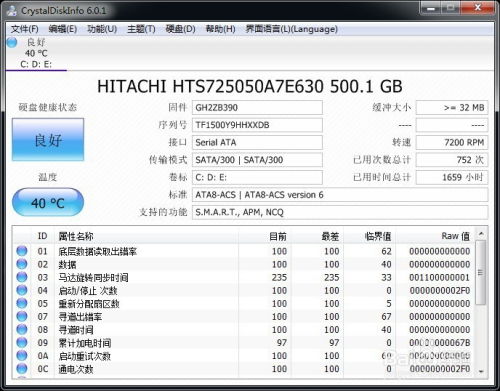500x391 pixels.
Task: Click the 目前 column header
Action: 265,236
